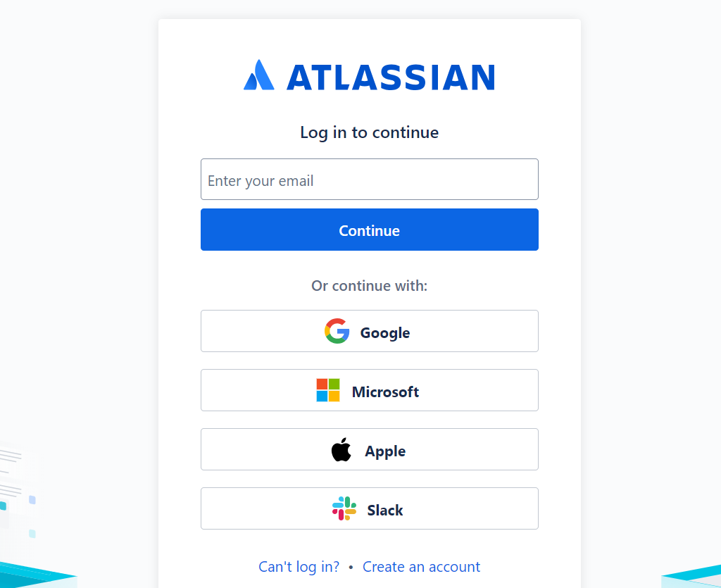Viewport: 721px width, 588px height.
Task: Click the colorful Slack logo
Action: pyautogui.click(x=344, y=508)
